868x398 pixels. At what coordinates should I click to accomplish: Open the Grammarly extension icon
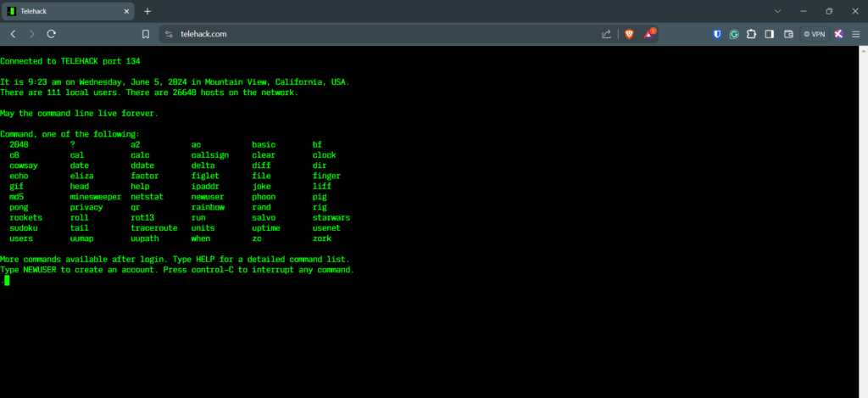tap(734, 34)
